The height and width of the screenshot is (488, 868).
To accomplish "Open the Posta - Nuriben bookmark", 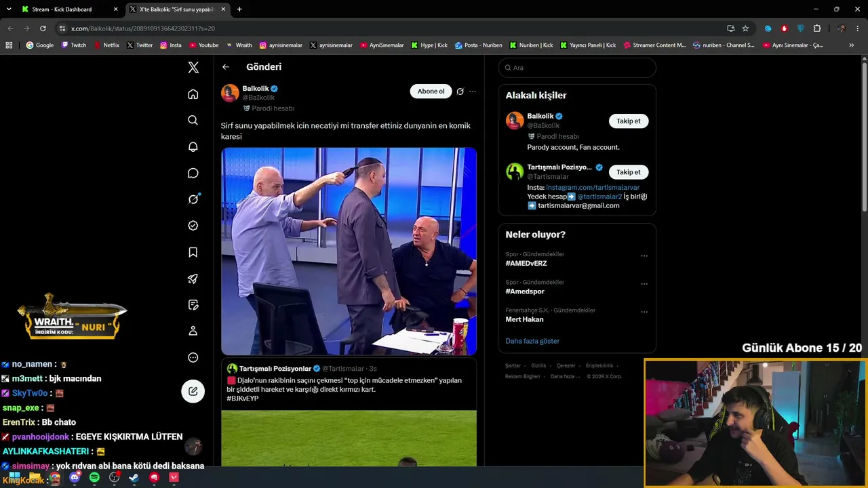I will click(479, 45).
